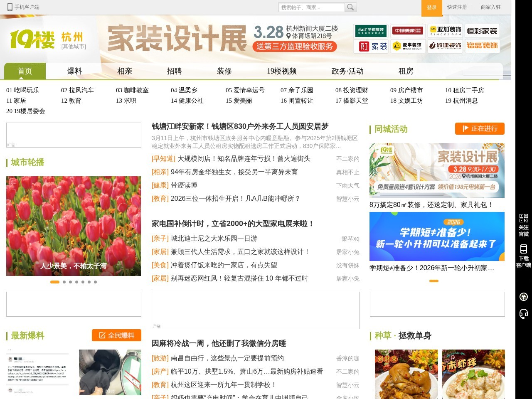Click the circular yen symbol icon

523,296
